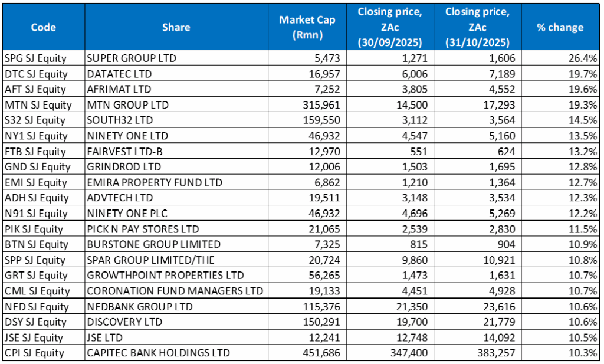Screen dimensions: 604x364
Task: Select the % change column header
Action: coord(560,27)
